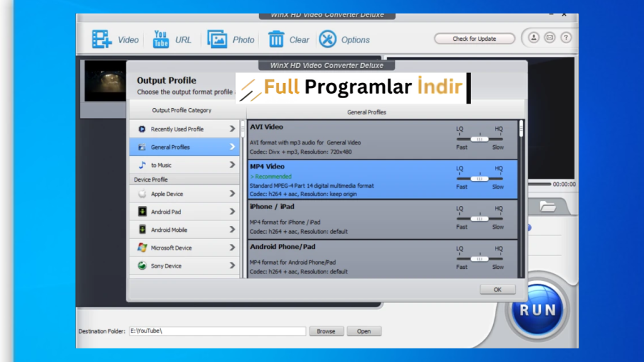Click the Output Profile Category header
Image resolution: width=644 pixels, height=362 pixels.
click(x=182, y=110)
